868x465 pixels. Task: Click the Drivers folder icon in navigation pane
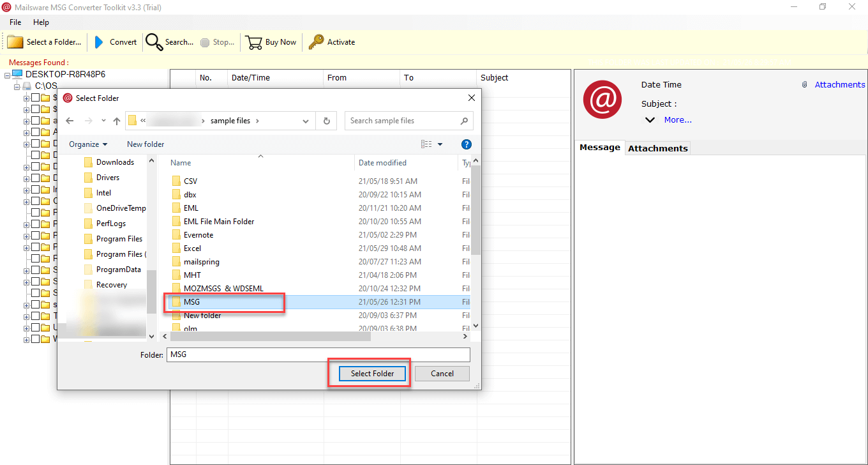[x=89, y=178]
